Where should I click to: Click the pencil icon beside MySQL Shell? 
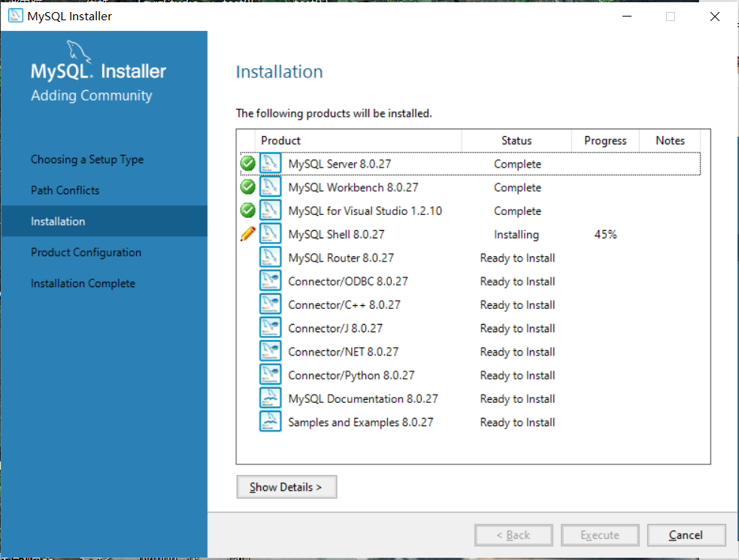(x=247, y=233)
